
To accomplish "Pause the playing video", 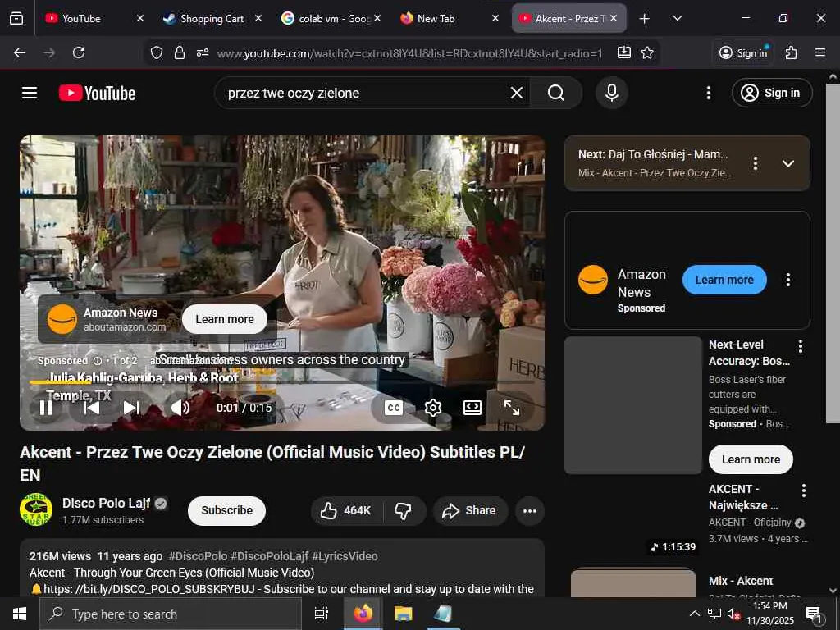I will coord(46,408).
